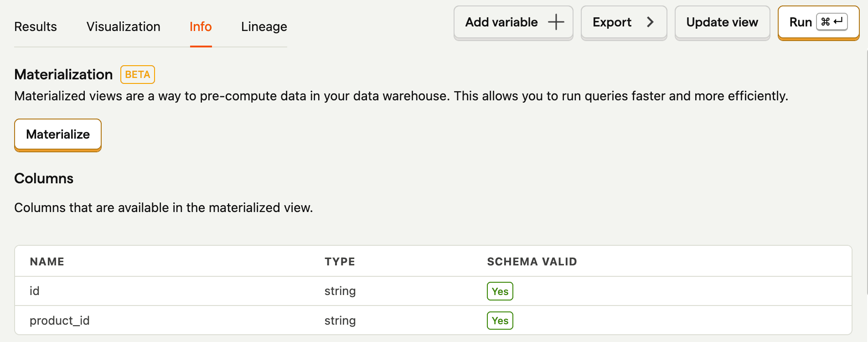Expand the Export chevron arrow

point(650,22)
